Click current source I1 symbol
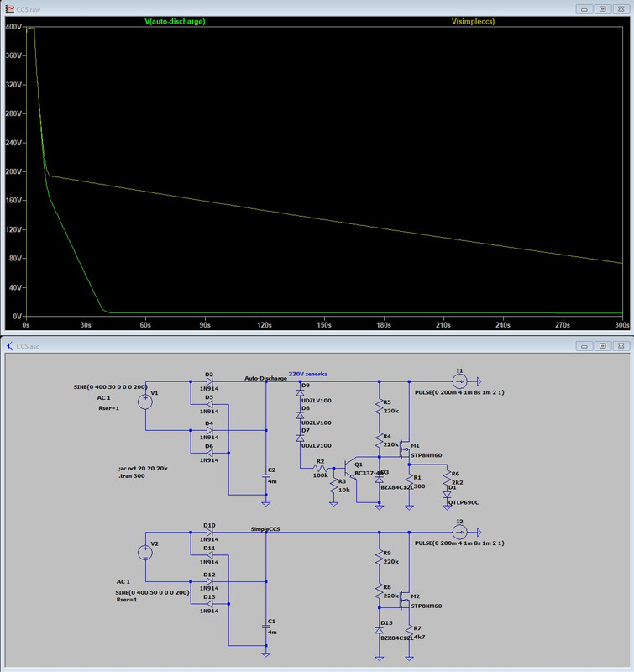 (459, 381)
